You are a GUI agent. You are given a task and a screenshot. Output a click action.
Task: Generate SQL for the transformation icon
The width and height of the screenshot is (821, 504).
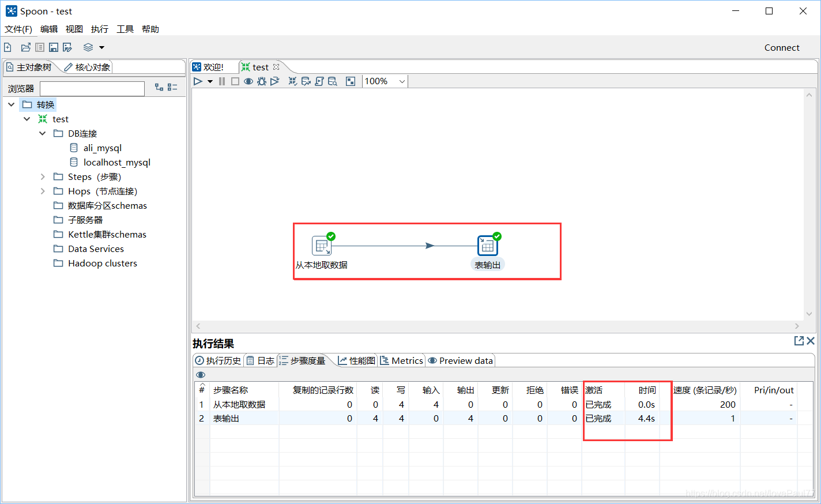tap(319, 81)
